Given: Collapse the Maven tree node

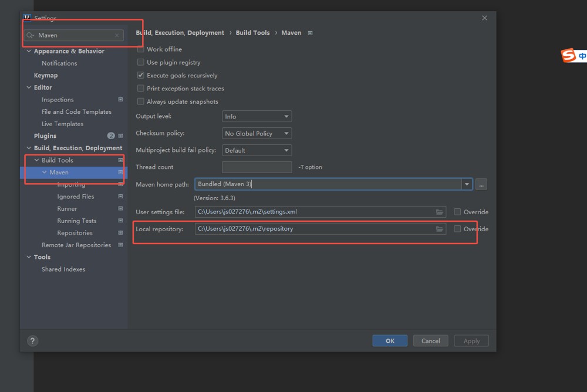Looking at the screenshot, I should (x=45, y=172).
